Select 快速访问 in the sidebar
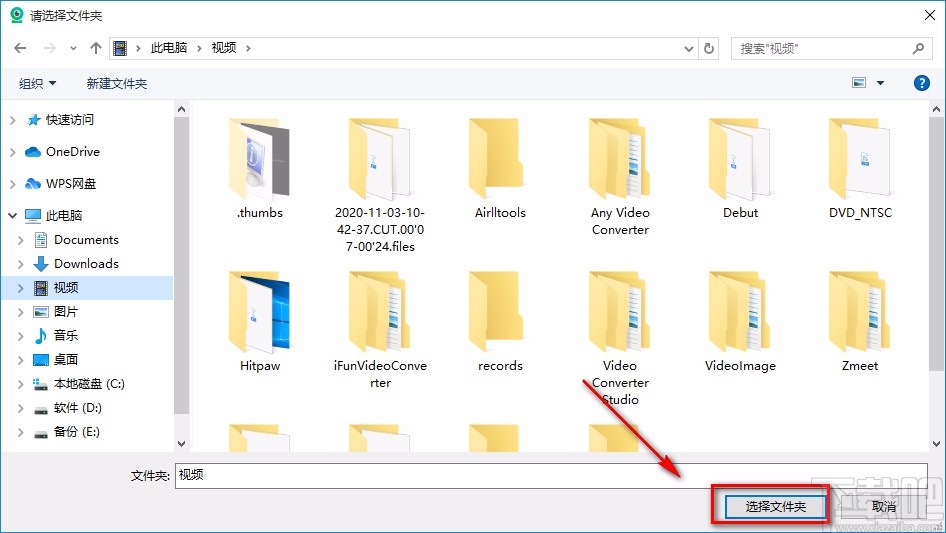 coord(69,120)
